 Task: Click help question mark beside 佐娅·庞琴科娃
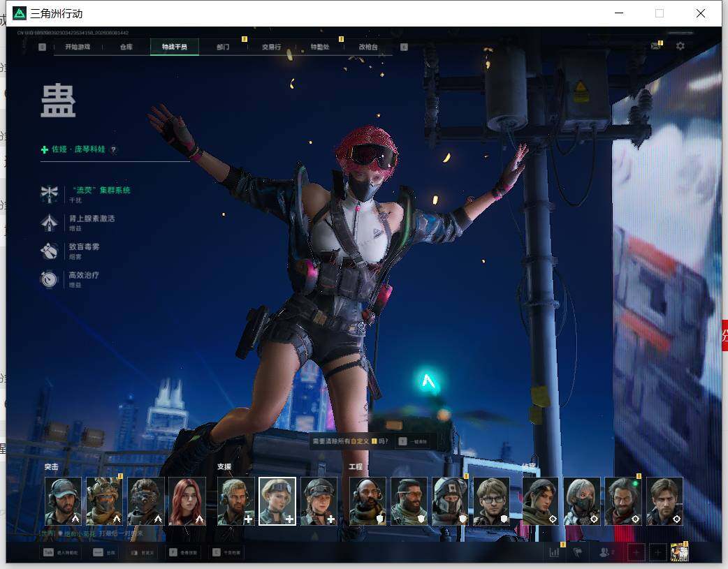113,149
